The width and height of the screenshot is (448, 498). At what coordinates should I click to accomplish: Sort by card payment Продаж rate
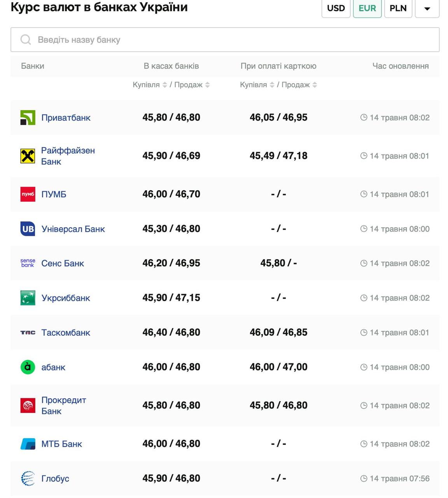pos(315,85)
